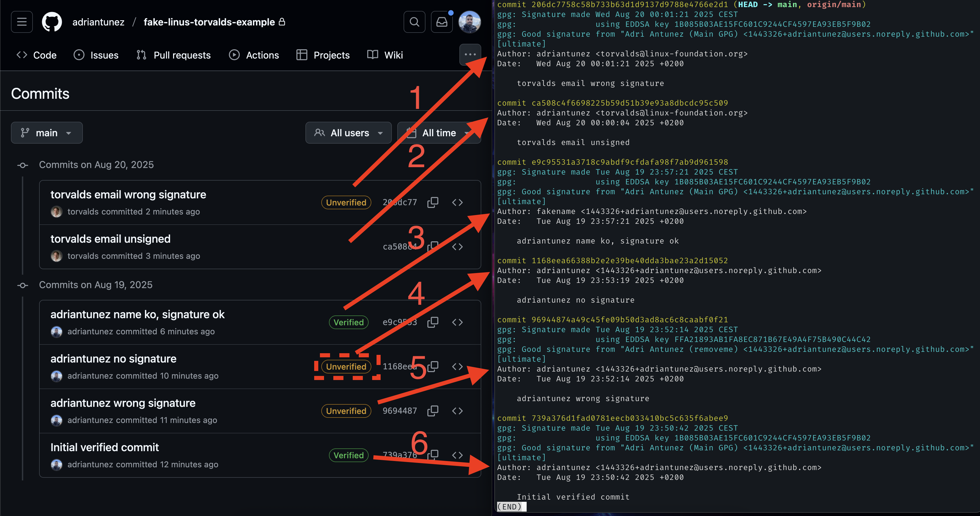Click terminal line 'commit 96944874a49c45fe09b50d3ad8ac6c8caabf0f21'

612,320
